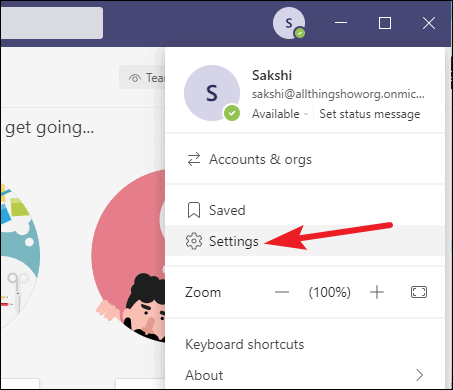Screen dimensions: 453x390
Task: Click the Saved bookmark icon
Action: click(x=194, y=210)
